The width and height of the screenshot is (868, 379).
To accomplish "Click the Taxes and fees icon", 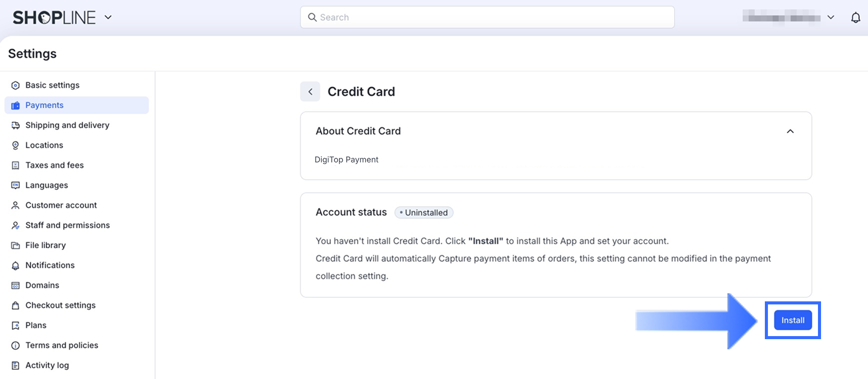I will (x=15, y=165).
